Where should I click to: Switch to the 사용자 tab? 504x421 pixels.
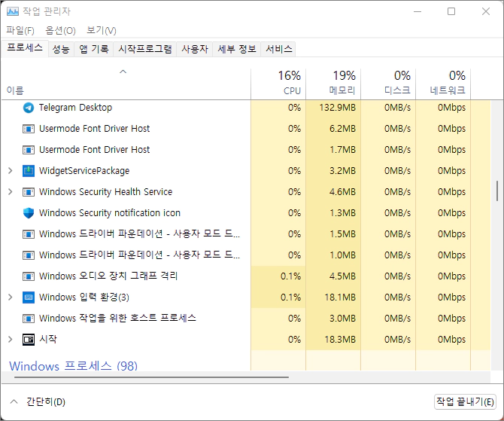click(195, 49)
